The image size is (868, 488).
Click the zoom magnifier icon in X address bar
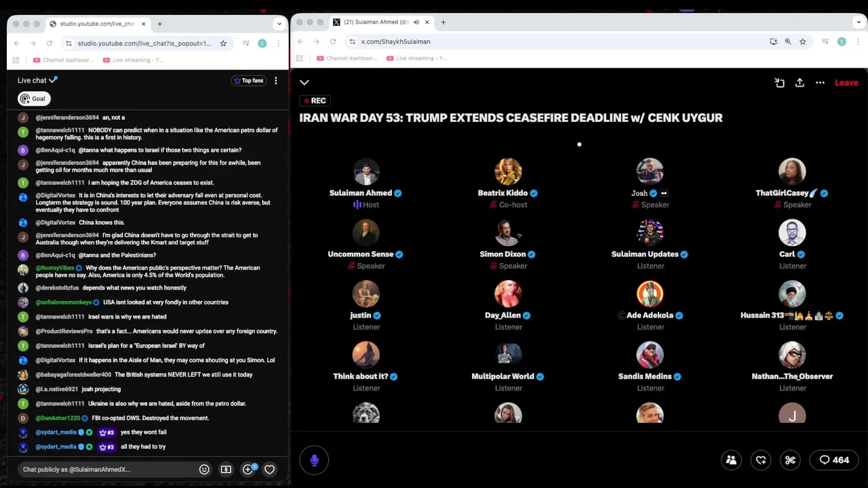pyautogui.click(x=788, y=41)
